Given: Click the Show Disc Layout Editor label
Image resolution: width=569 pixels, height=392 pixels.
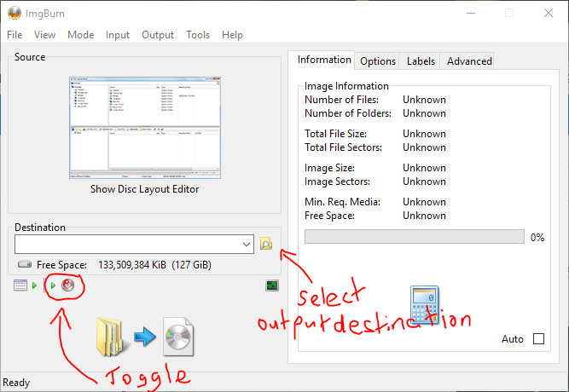Looking at the screenshot, I should pos(144,189).
